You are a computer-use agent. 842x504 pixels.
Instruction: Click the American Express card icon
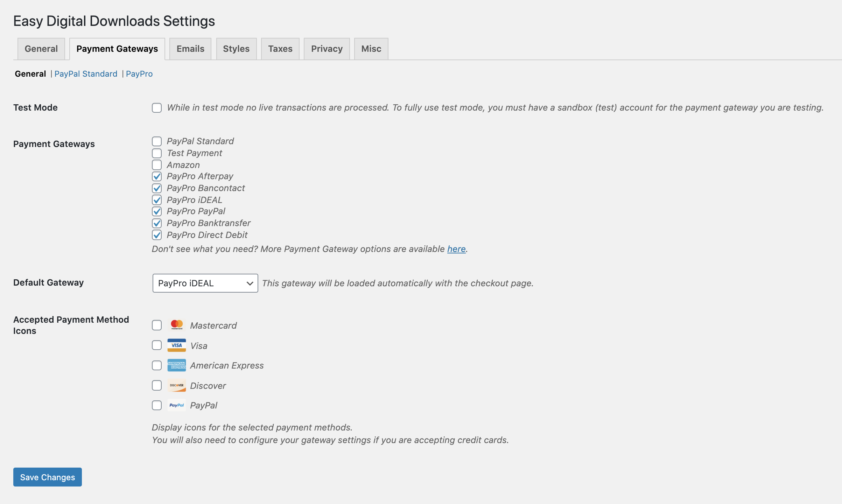tap(177, 365)
